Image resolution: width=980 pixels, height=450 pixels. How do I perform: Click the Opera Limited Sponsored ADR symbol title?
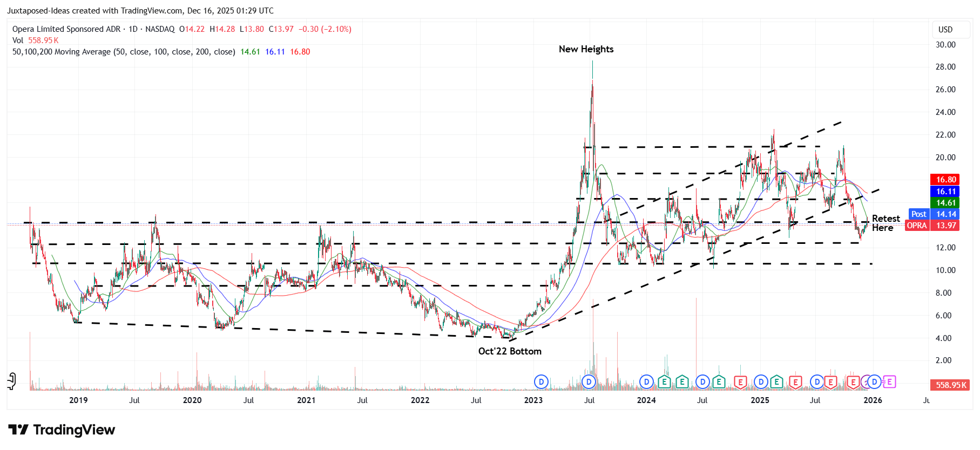click(x=66, y=29)
